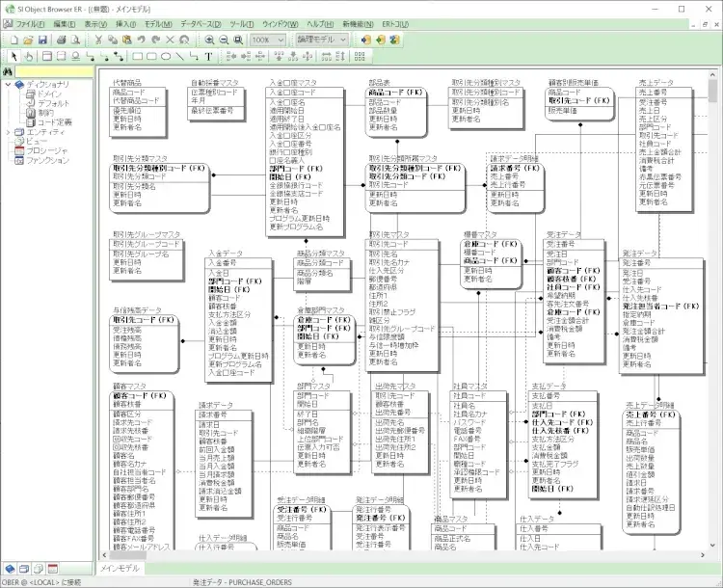Click the Fit to window zoom icon
723x588 pixels.
(x=238, y=40)
